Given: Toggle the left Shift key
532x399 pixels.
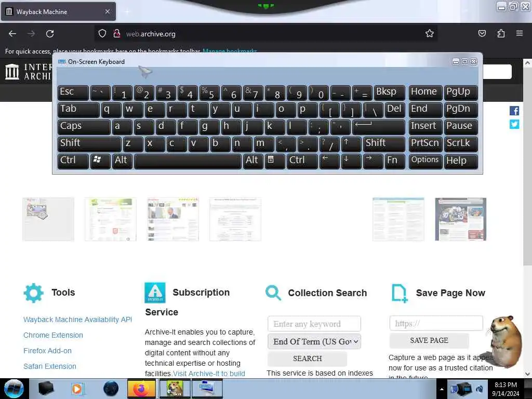Looking at the screenshot, I should click(89, 144).
